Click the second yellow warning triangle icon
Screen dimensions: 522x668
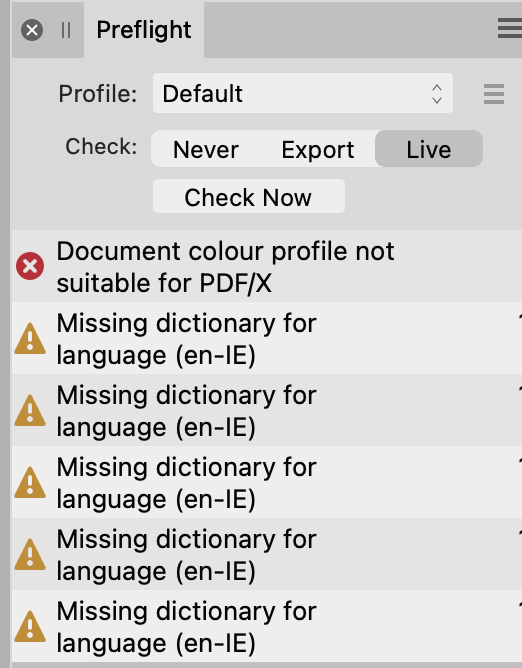pos(30,411)
